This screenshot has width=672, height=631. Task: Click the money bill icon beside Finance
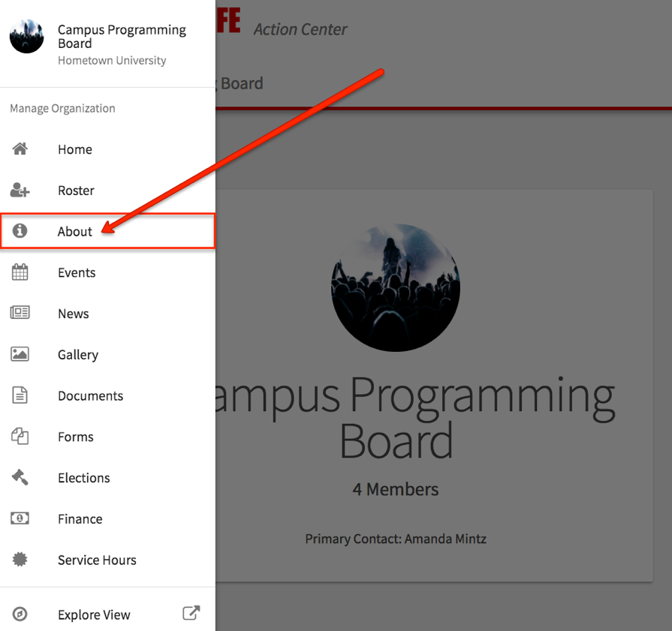pos(20,518)
